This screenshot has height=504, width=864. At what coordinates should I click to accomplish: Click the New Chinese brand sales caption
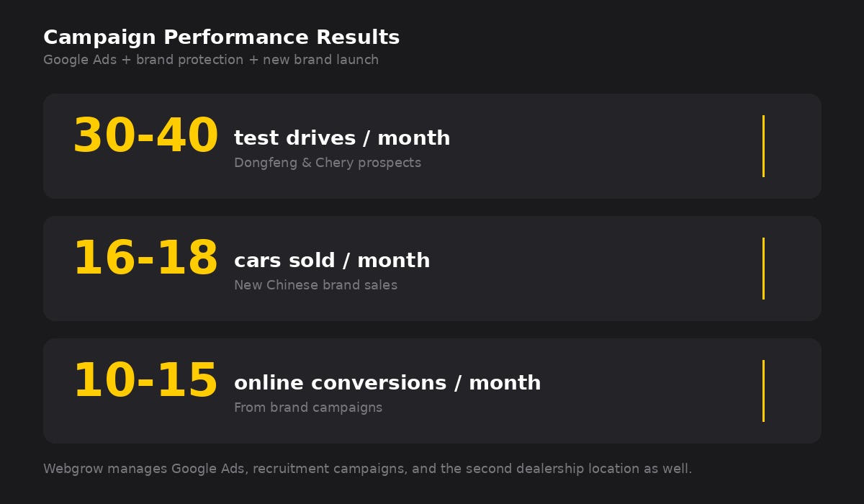(315, 285)
